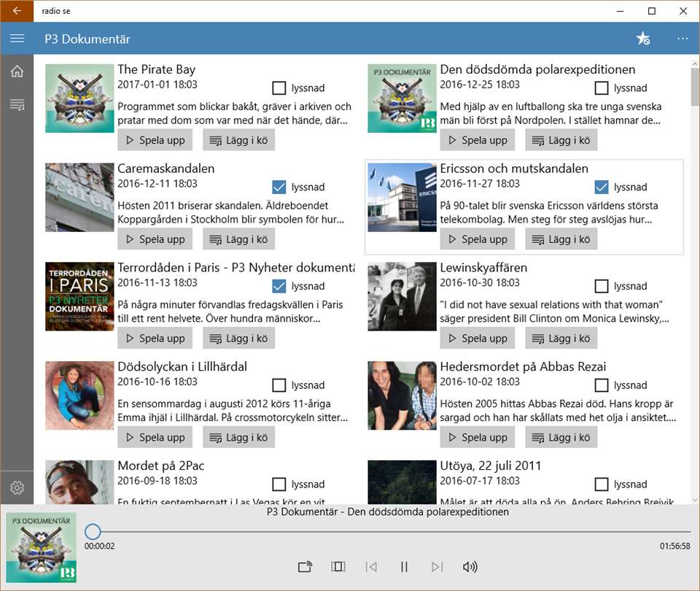The height and width of the screenshot is (591, 700).
Task: Open settings gear in sidebar
Action: coord(17,487)
